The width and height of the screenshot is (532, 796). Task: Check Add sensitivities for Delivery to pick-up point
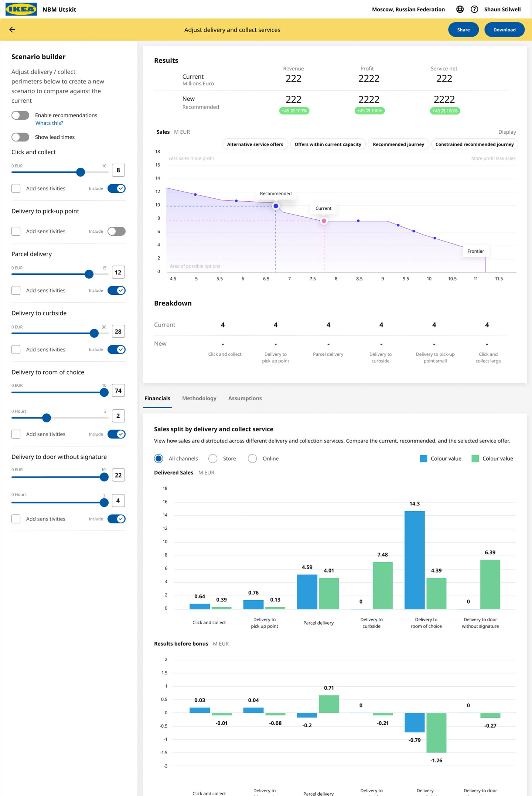tap(16, 231)
